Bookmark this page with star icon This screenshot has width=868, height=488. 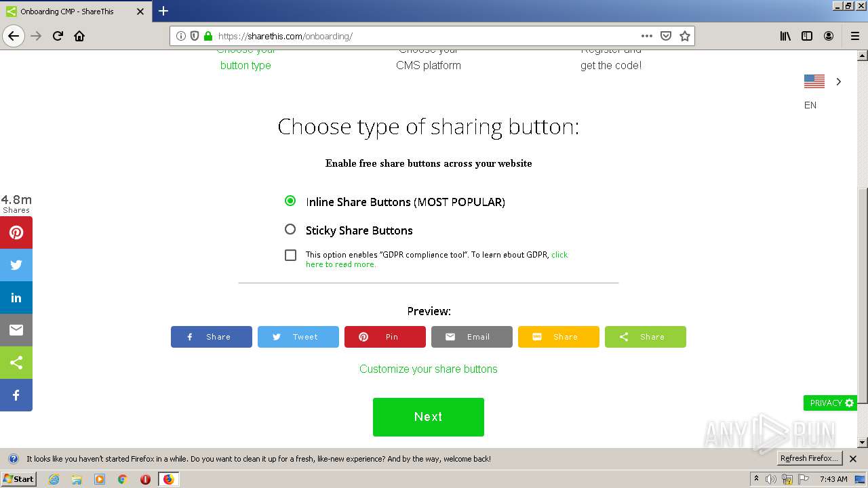685,36
